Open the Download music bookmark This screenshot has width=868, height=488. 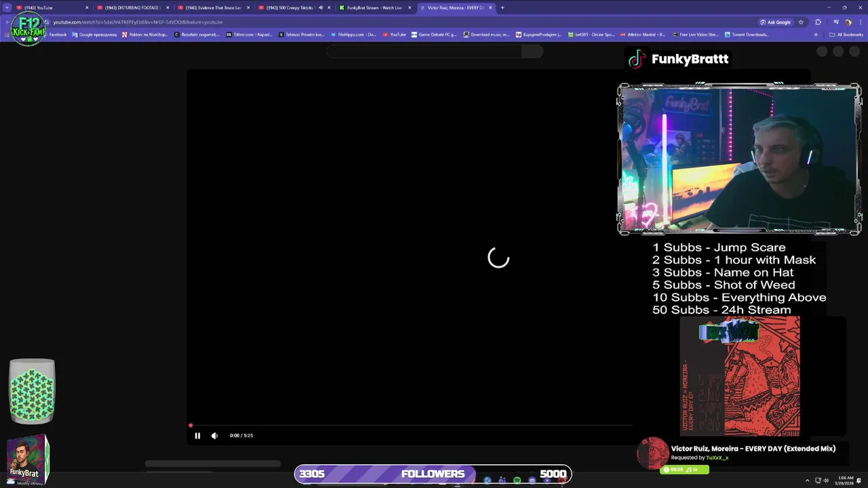pos(486,35)
